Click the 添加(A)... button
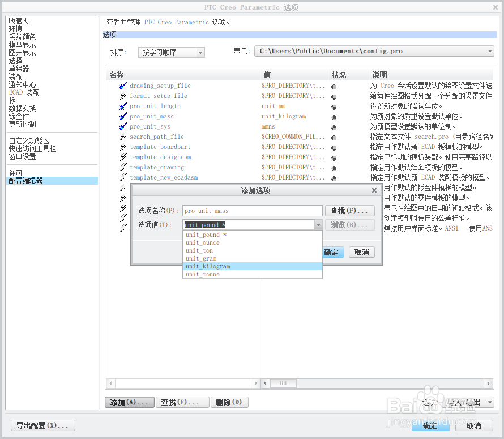 tap(130, 402)
